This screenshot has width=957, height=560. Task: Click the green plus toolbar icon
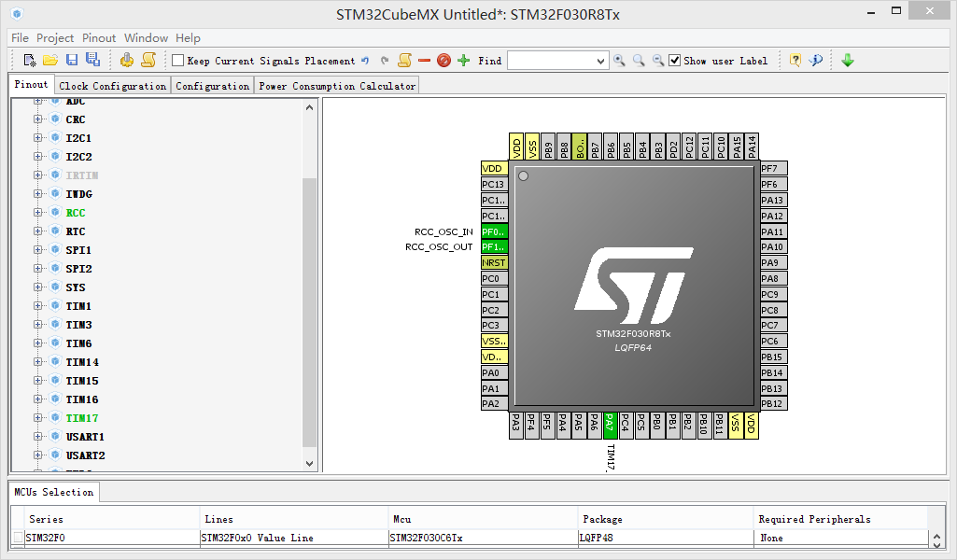coord(464,61)
